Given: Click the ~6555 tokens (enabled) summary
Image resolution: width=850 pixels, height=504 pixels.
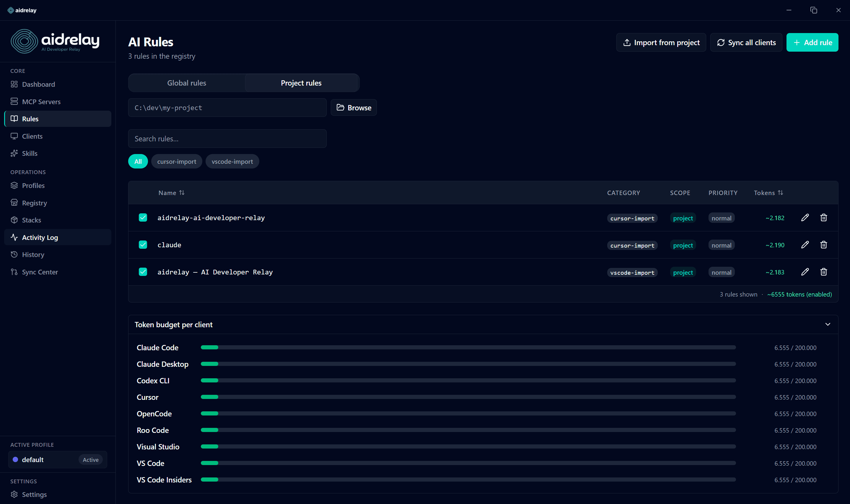Looking at the screenshot, I should [799, 294].
